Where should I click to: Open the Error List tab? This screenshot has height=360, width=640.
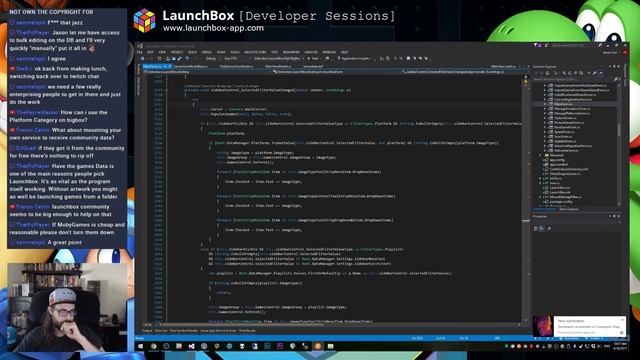[x=161, y=331]
